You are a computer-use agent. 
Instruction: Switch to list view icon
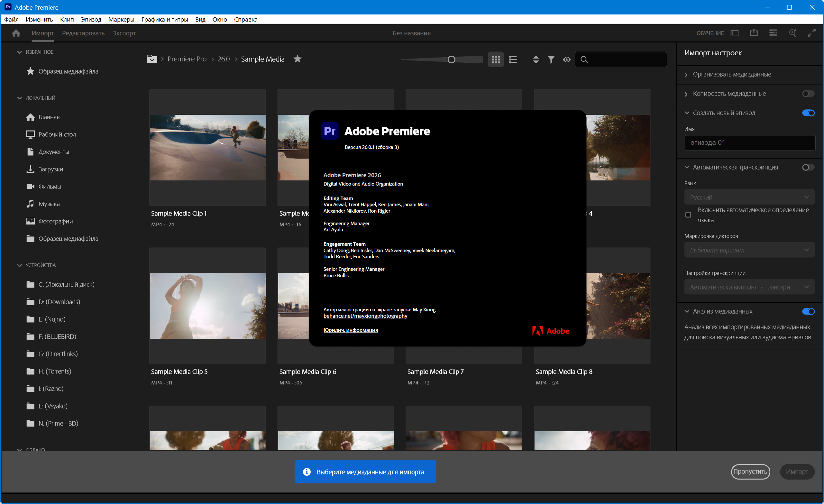pos(513,60)
